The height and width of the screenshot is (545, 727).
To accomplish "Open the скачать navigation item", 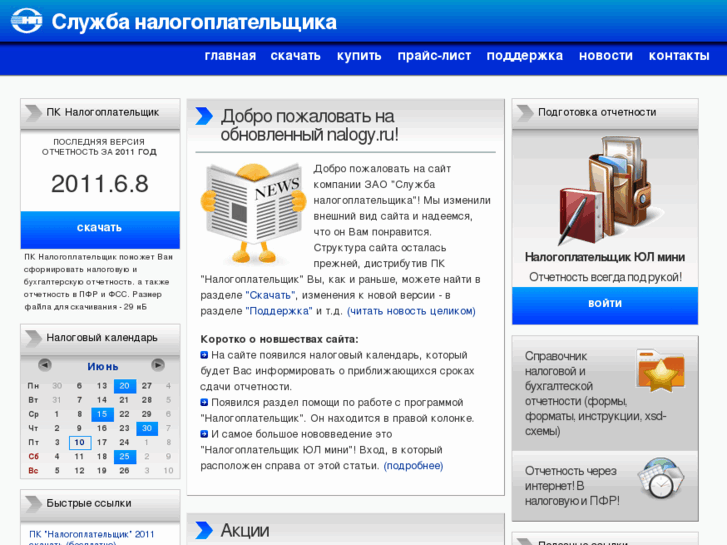I will (295, 56).
